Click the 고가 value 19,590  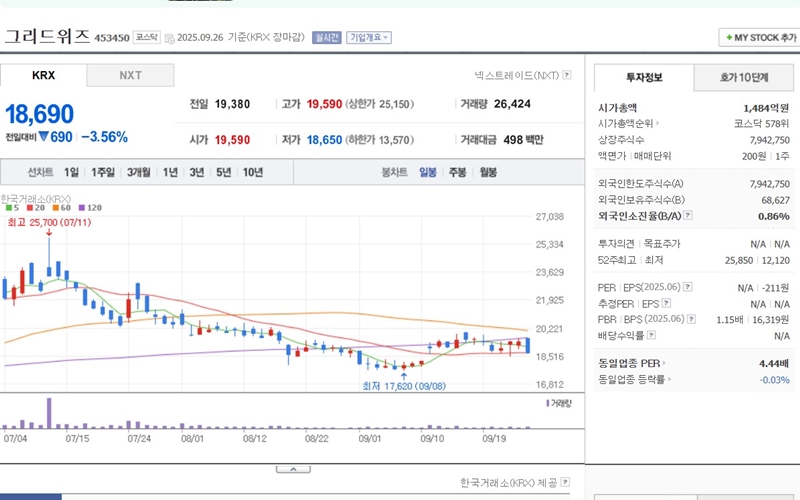click(x=324, y=104)
